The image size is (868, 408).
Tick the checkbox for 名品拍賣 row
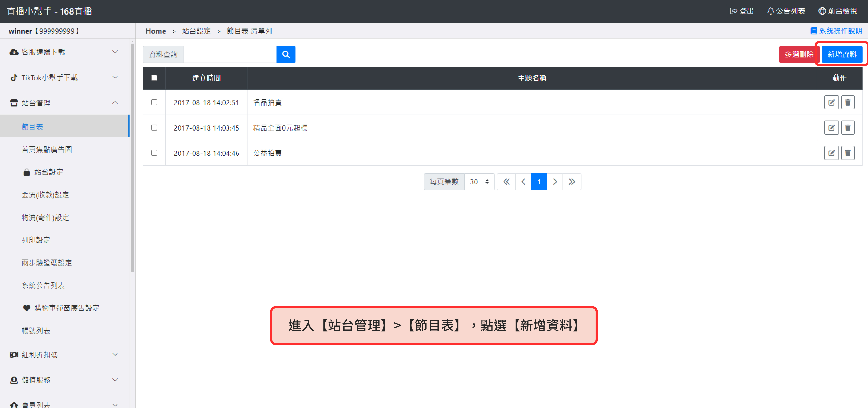click(x=154, y=102)
